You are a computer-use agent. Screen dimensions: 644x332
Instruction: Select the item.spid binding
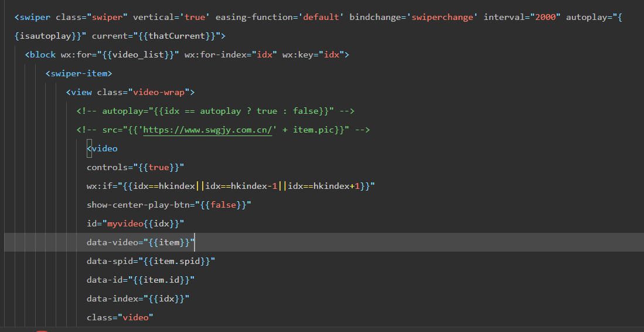[x=176, y=262]
